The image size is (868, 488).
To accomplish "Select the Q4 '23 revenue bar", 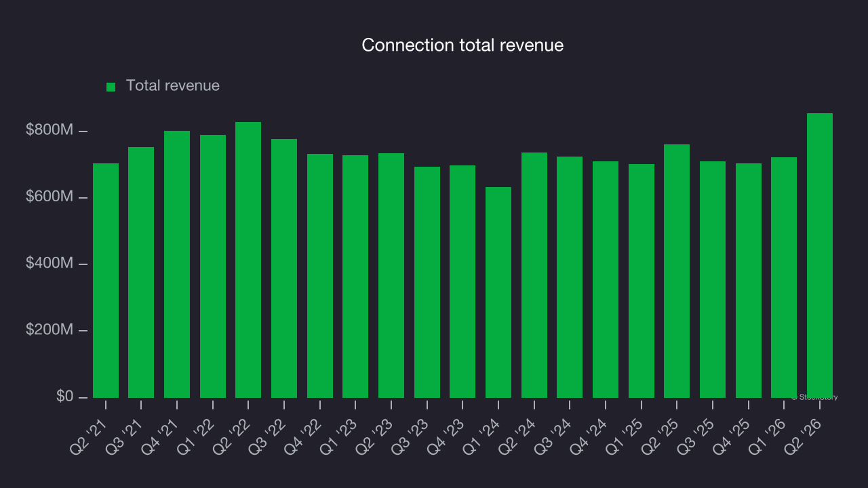I will point(462,281).
